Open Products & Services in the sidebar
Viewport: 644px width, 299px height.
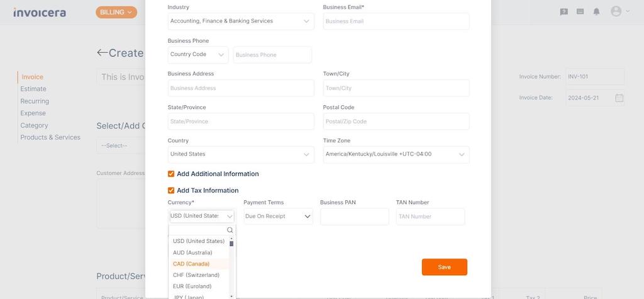click(x=50, y=137)
